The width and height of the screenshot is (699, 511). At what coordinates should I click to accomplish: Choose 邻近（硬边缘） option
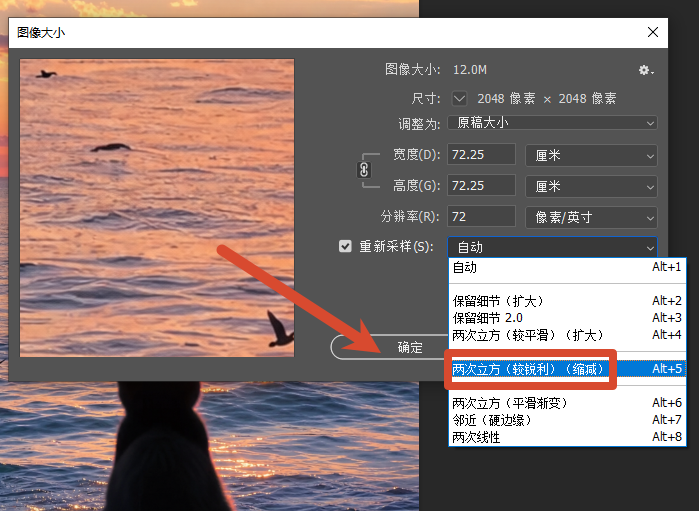tap(567, 420)
